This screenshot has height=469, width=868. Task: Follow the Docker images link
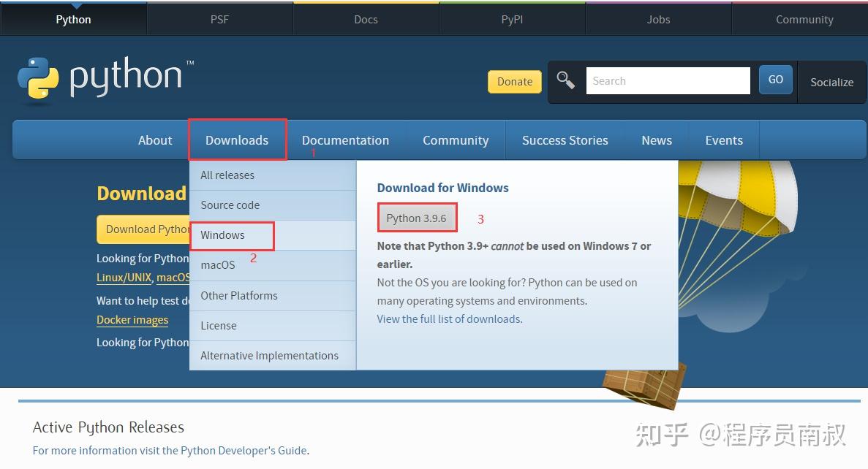(132, 320)
